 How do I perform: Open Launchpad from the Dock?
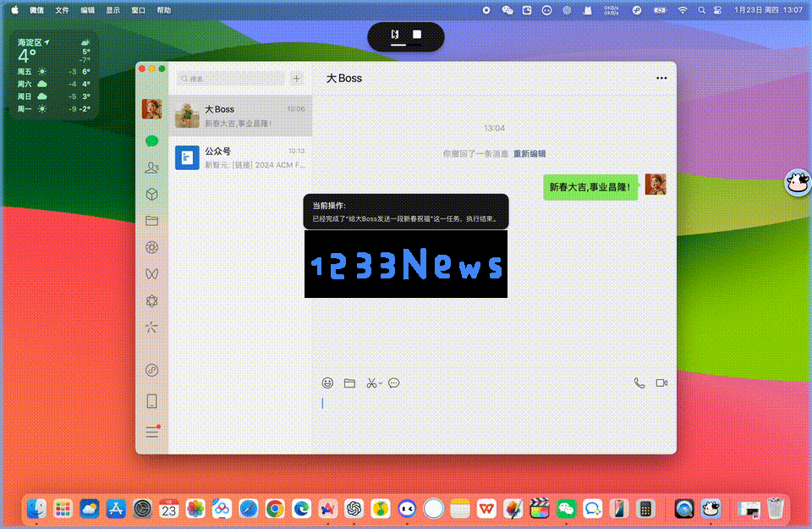(x=63, y=509)
